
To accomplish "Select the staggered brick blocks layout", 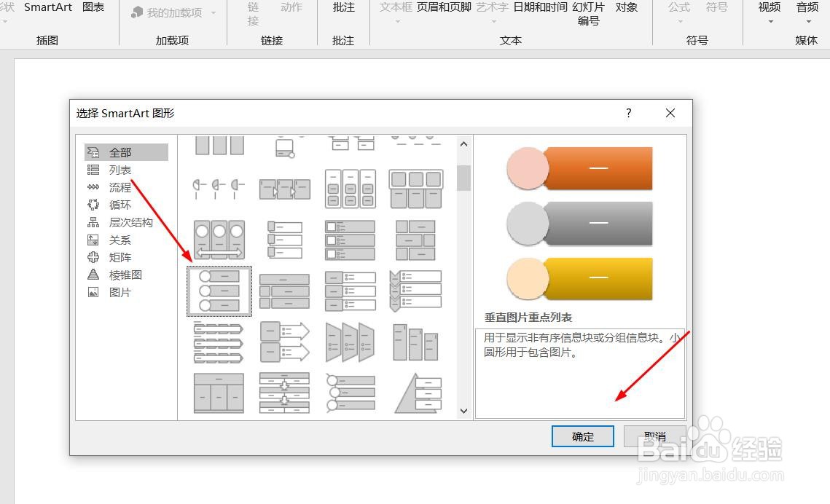I will pyautogui.click(x=416, y=240).
